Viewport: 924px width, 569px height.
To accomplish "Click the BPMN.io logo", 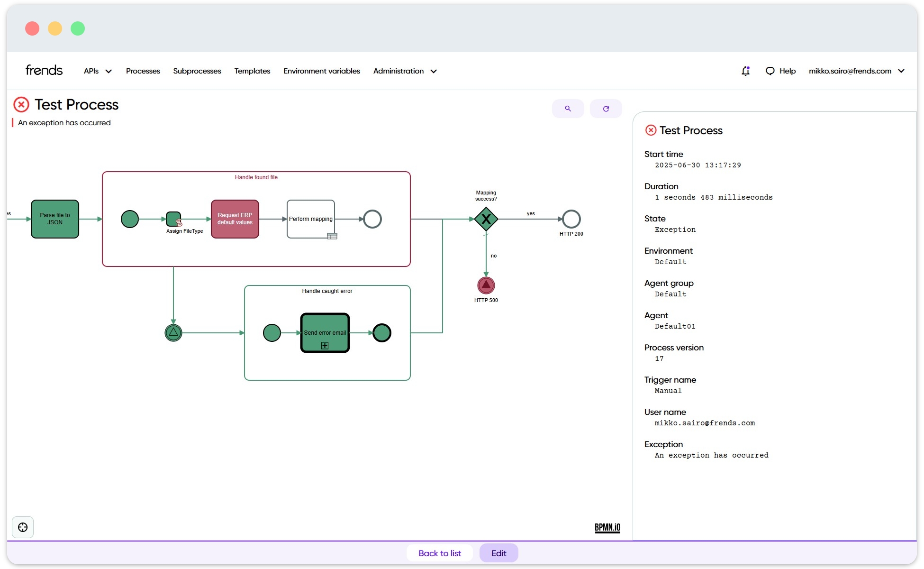I will click(607, 528).
